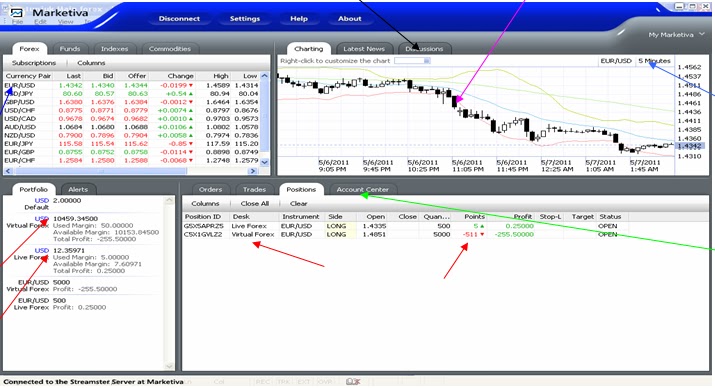
Task: Switch to the Account Center tab
Action: point(363,189)
